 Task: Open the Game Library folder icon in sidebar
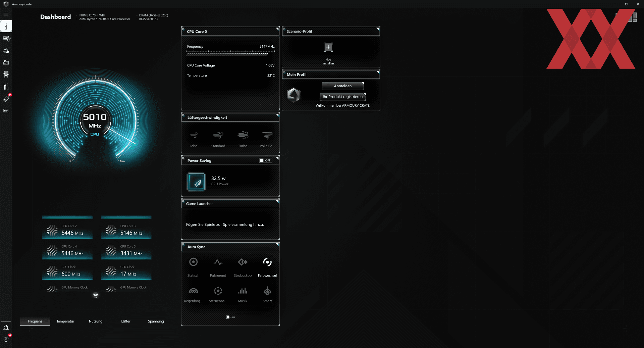(x=6, y=62)
